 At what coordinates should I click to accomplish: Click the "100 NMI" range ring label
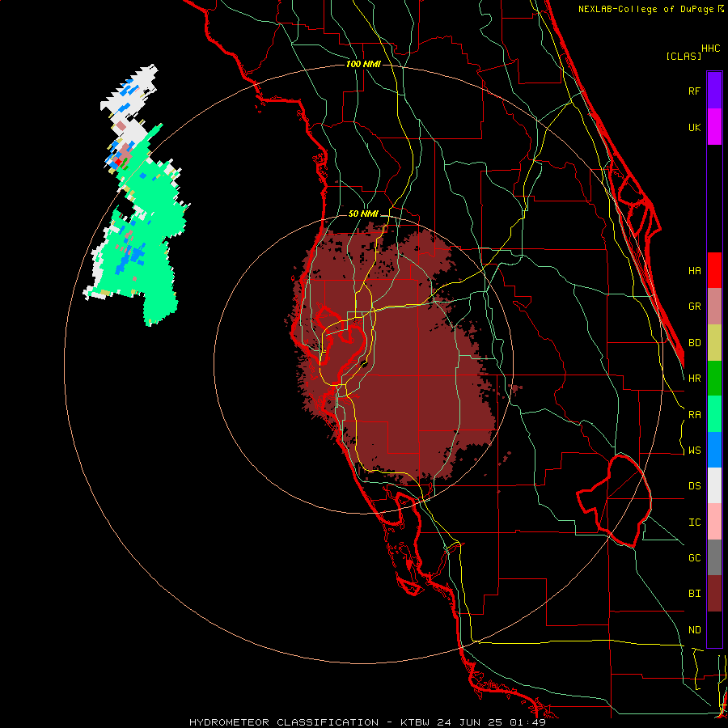click(x=363, y=64)
